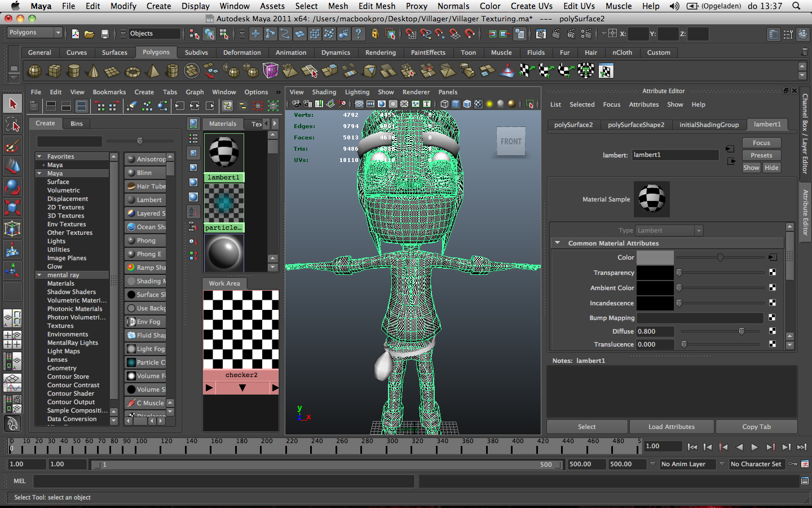Click Hypershade clear graph eraser icon
The width and height of the screenshot is (812, 508).
coord(131,106)
